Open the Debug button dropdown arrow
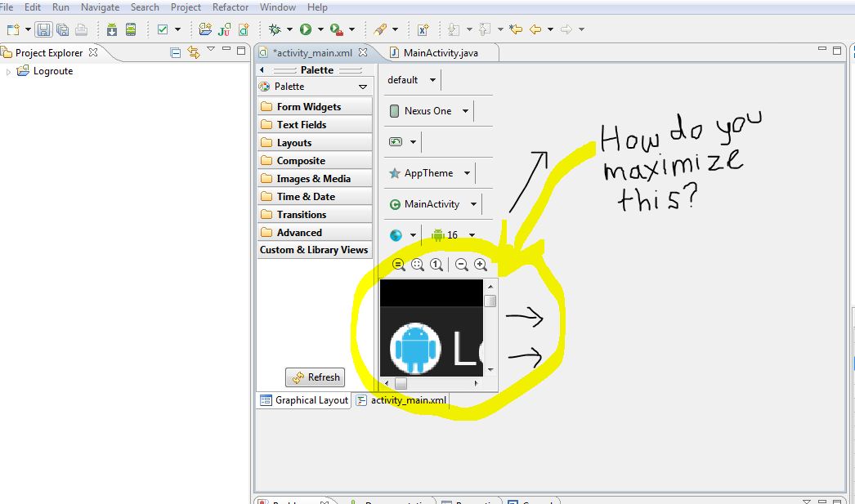The height and width of the screenshot is (504, 855). click(x=289, y=29)
